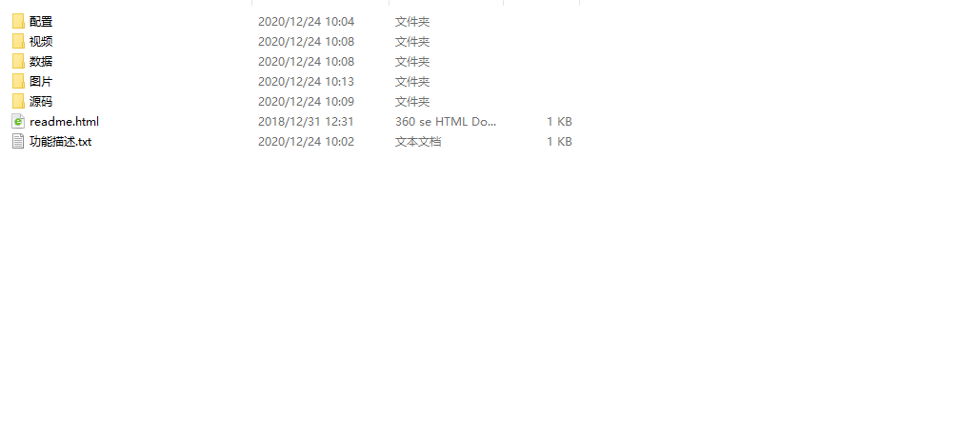Image resolution: width=980 pixels, height=438 pixels.
Task: Select the 视频 folder icon
Action: tap(18, 41)
